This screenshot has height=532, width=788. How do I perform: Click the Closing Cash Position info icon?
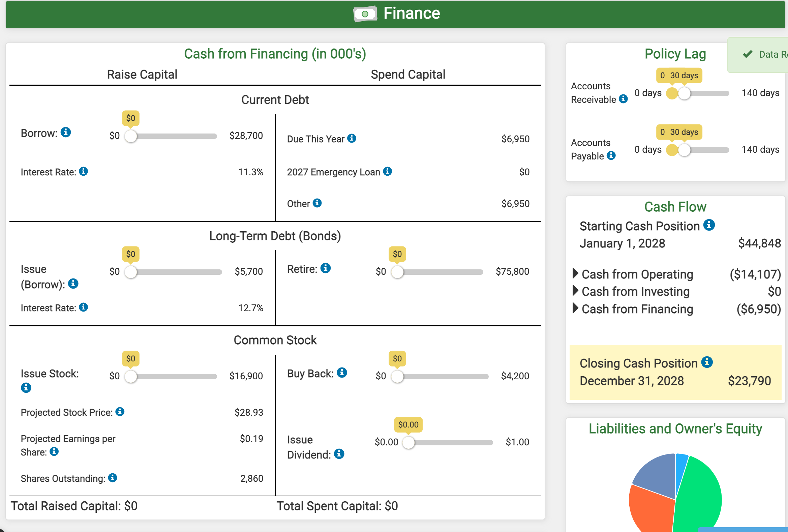[707, 362]
